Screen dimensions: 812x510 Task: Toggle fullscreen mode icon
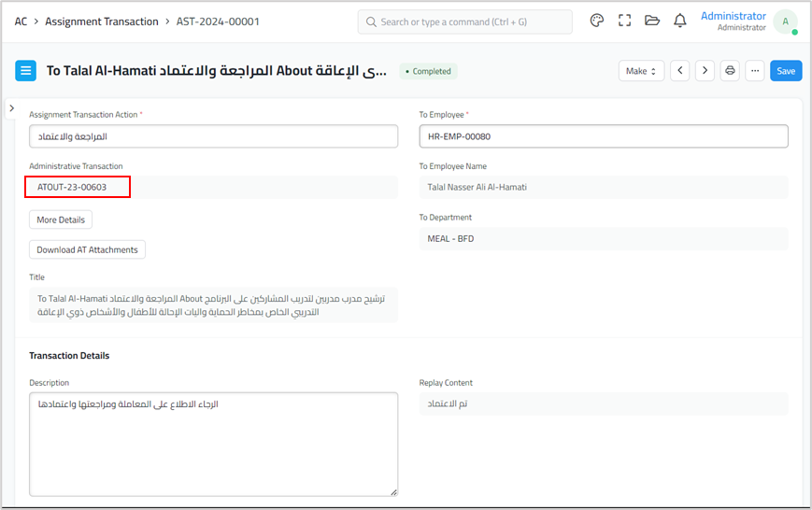pyautogui.click(x=624, y=21)
